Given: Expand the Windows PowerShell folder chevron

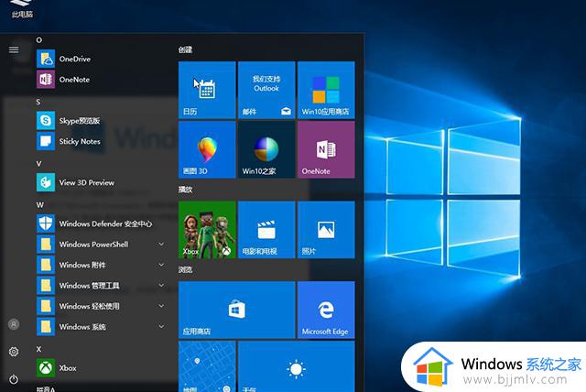Looking at the screenshot, I should tap(161, 245).
